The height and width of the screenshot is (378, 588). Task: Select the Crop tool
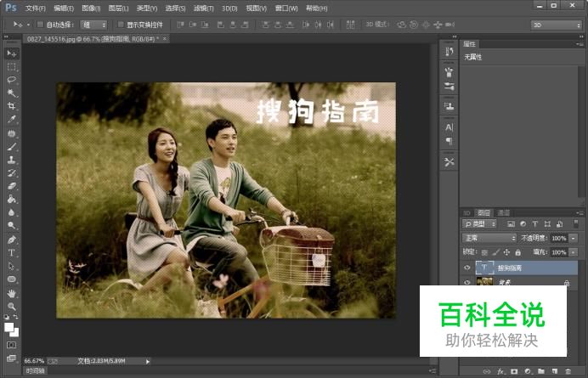pyautogui.click(x=11, y=105)
